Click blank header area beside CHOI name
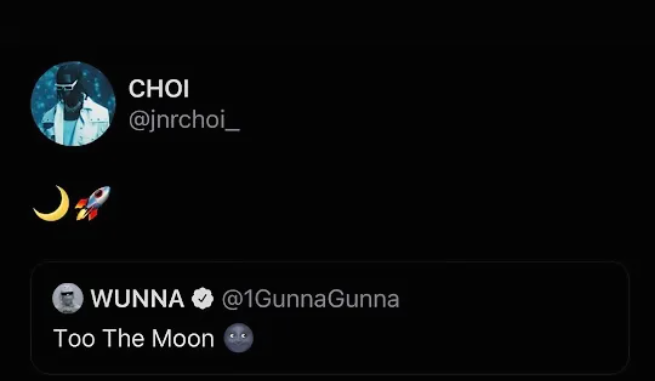Viewport: 655px width, 381px height. point(418,89)
